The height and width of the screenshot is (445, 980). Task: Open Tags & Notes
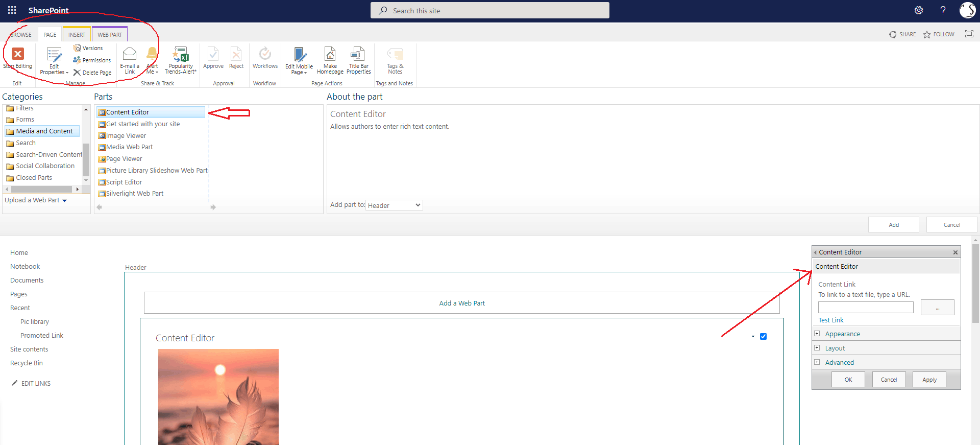pyautogui.click(x=395, y=60)
